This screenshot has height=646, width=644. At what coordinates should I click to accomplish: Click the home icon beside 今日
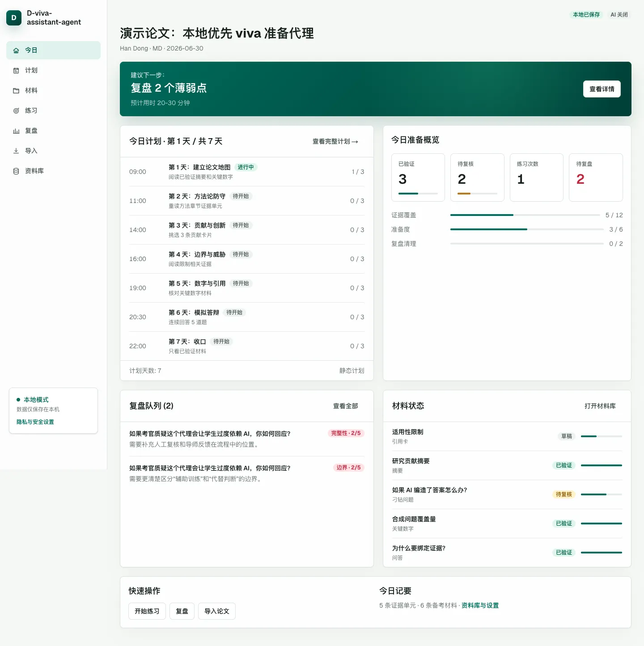[x=16, y=51]
